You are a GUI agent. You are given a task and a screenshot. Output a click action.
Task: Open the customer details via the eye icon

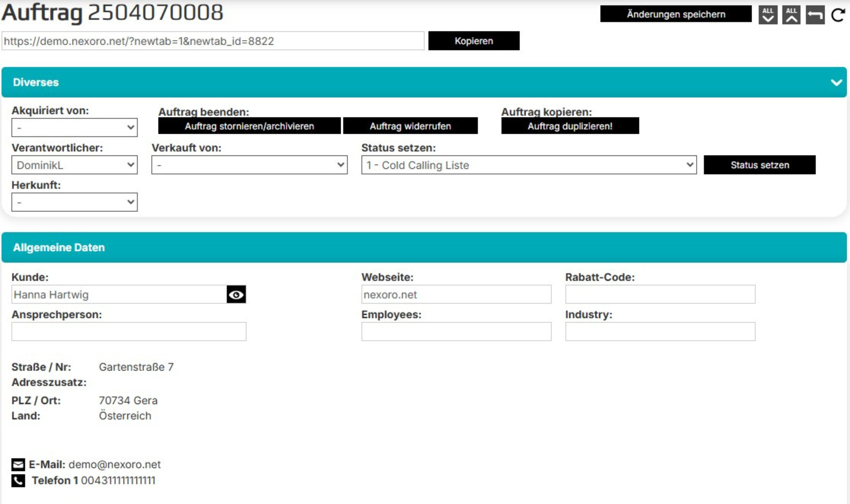237,295
